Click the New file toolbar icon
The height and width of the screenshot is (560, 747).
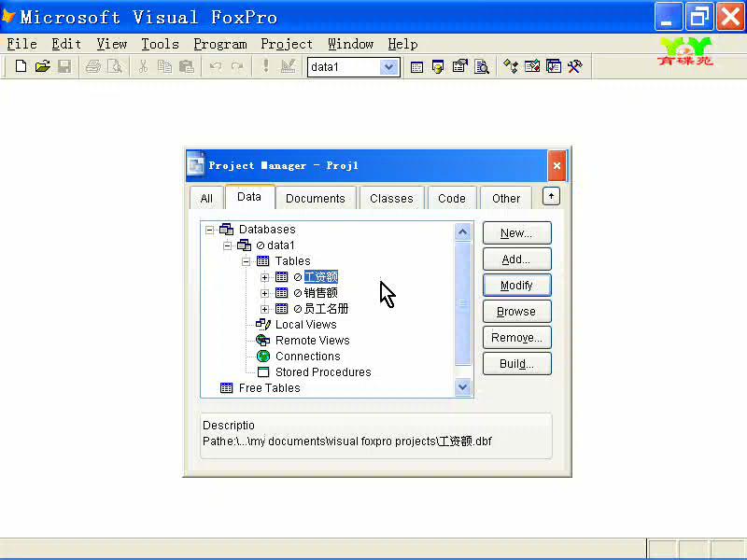(21, 66)
